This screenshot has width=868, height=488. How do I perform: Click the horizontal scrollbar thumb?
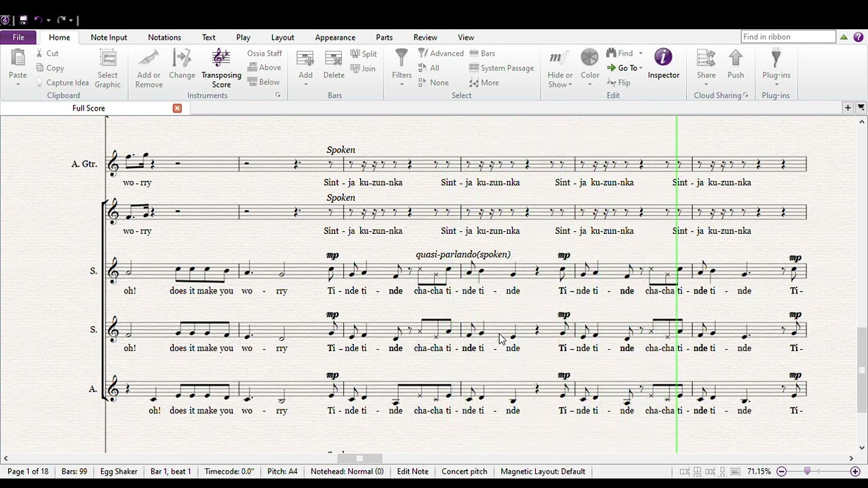359,459
